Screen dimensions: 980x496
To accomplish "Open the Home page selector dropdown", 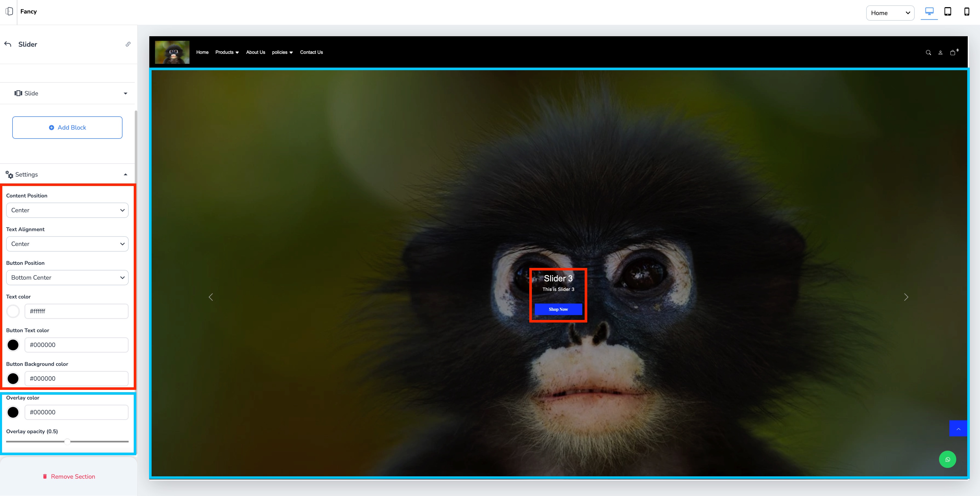I will click(x=890, y=13).
